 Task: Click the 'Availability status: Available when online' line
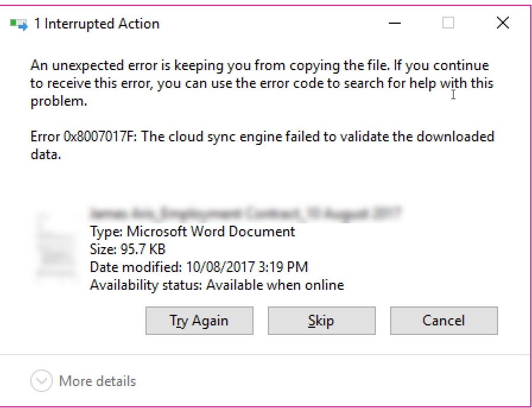click(217, 285)
